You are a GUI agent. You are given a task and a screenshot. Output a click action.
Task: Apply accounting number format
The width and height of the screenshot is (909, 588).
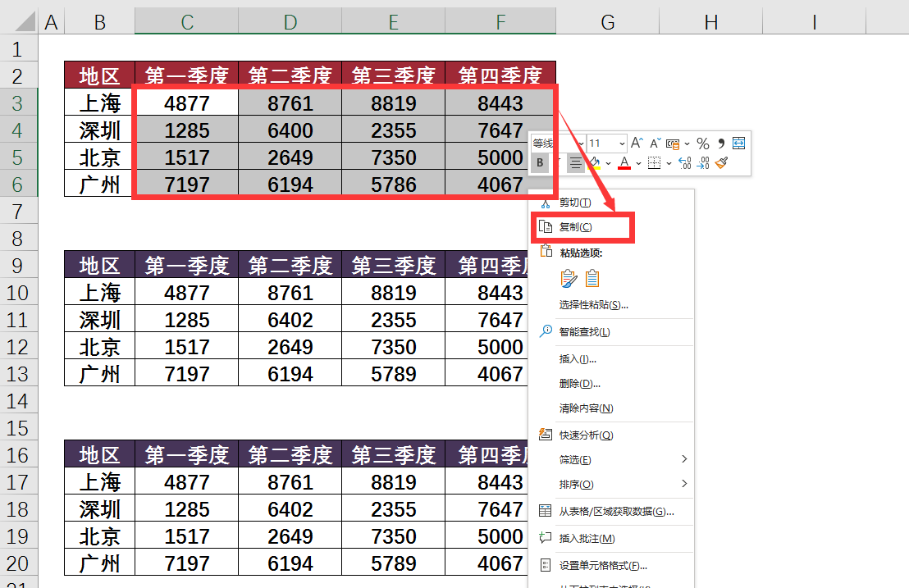tap(673, 144)
